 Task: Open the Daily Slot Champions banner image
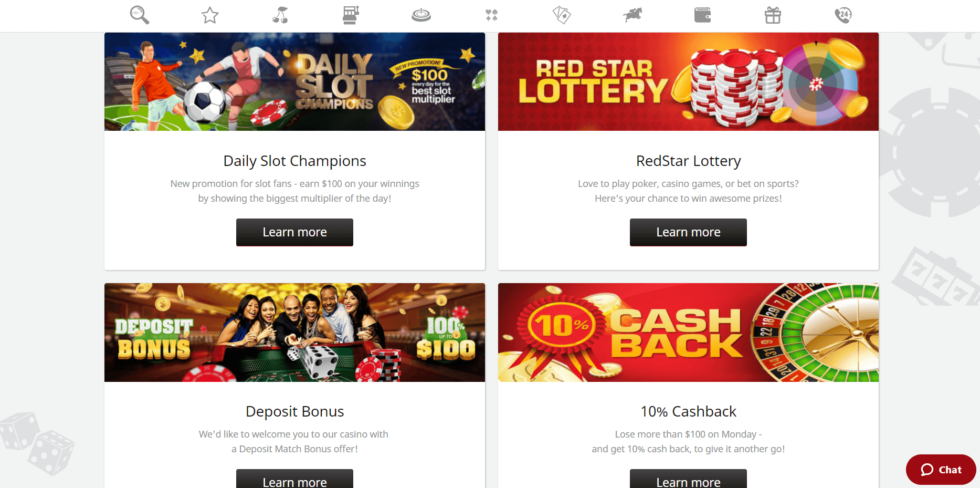pos(294,81)
